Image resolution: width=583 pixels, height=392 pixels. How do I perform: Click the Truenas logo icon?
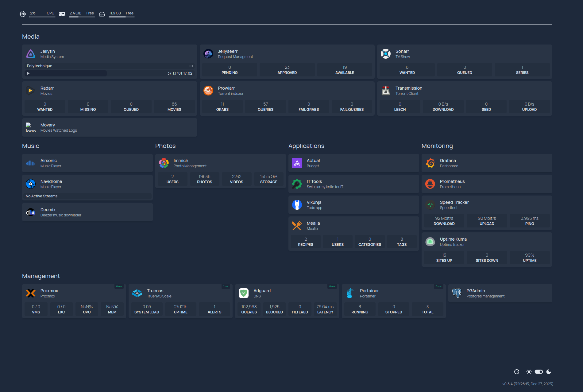tap(137, 293)
